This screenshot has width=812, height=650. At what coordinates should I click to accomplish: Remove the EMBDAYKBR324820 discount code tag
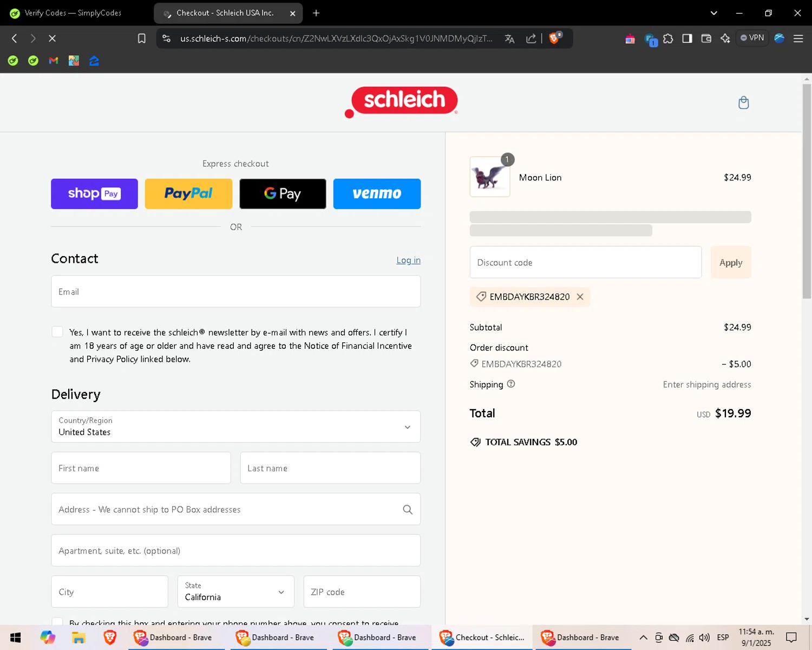[x=580, y=297]
